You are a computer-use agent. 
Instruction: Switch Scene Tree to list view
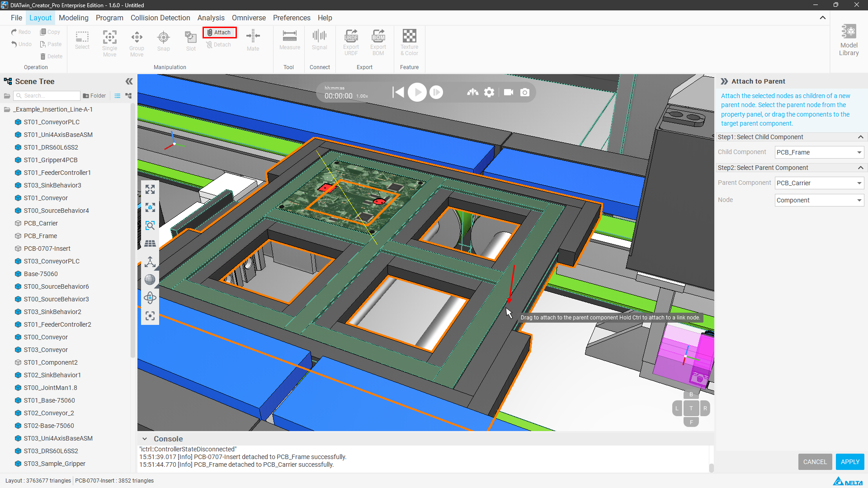tap(118, 96)
